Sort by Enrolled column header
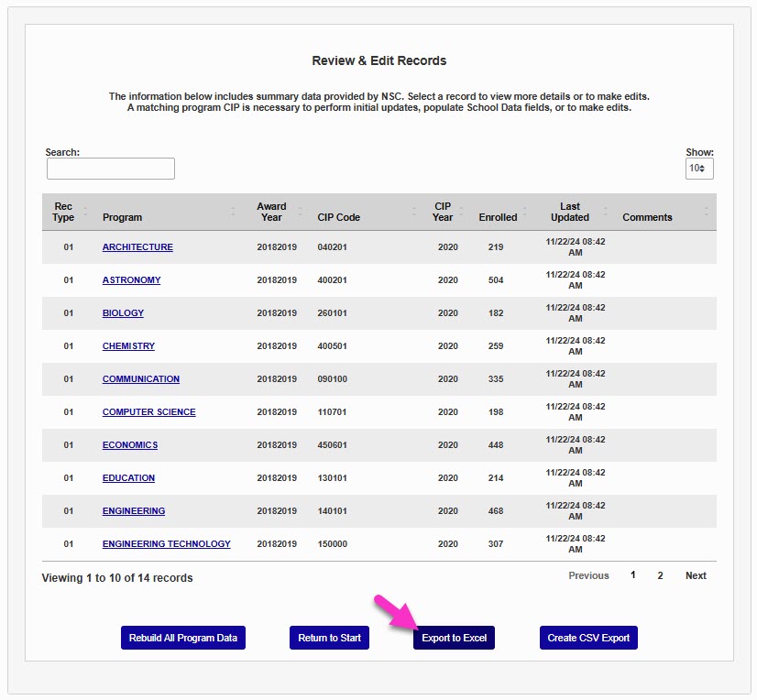The width and height of the screenshot is (757, 700). 498,217
